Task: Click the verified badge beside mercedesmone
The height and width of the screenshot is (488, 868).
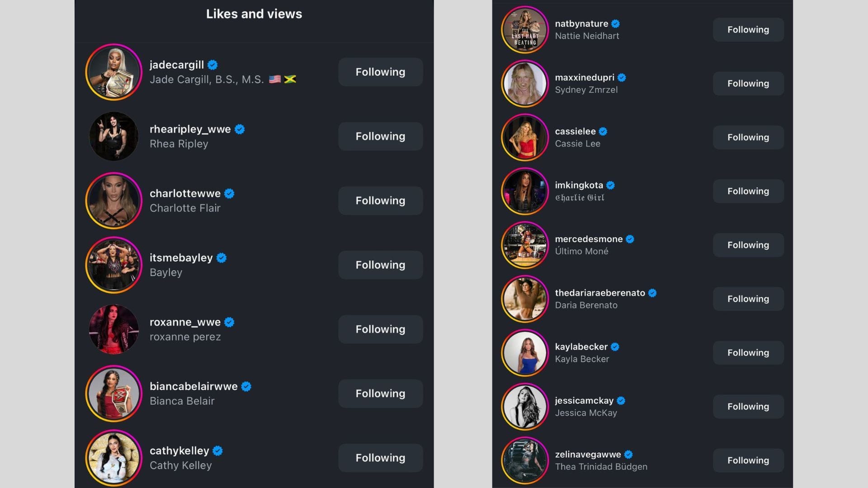Action: point(630,239)
